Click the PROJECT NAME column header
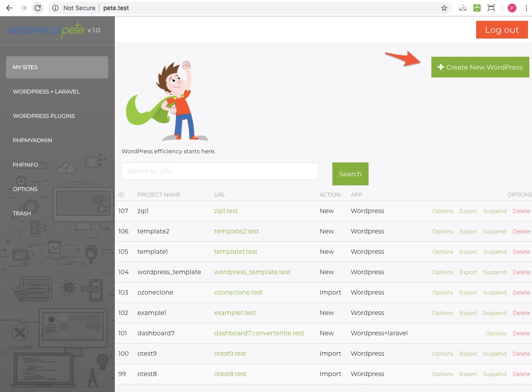 click(159, 194)
